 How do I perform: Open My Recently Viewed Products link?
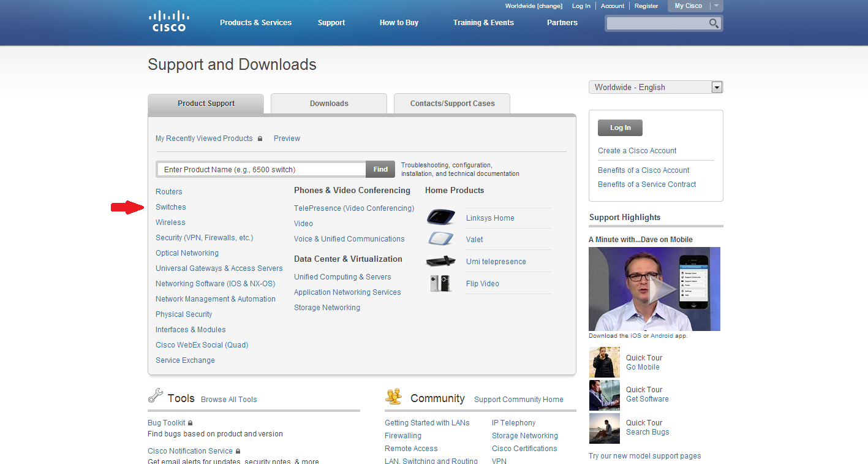click(204, 139)
